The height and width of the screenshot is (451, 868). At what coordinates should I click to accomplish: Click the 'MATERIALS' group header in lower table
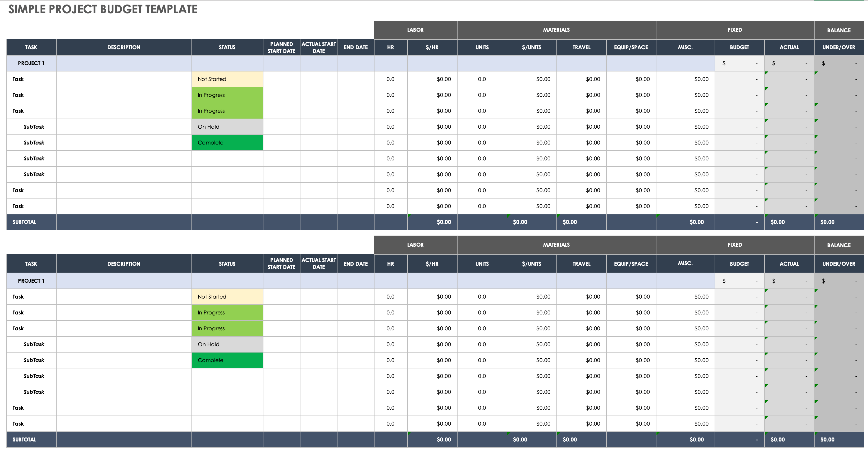pos(556,245)
